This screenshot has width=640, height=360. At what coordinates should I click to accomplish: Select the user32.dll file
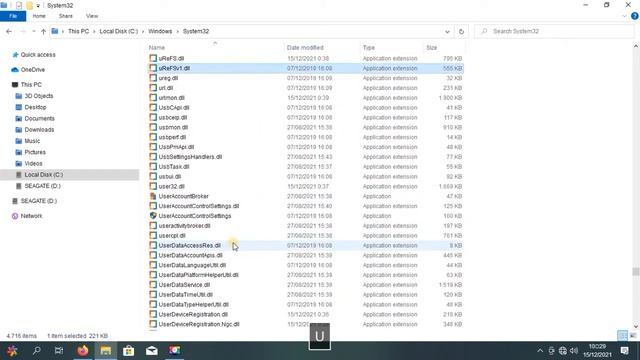coord(171,187)
